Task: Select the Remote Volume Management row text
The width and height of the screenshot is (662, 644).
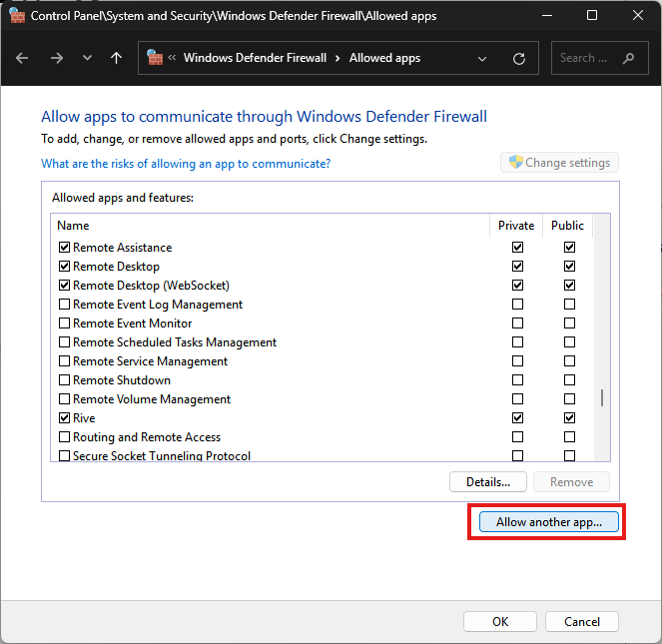Action: pos(152,399)
